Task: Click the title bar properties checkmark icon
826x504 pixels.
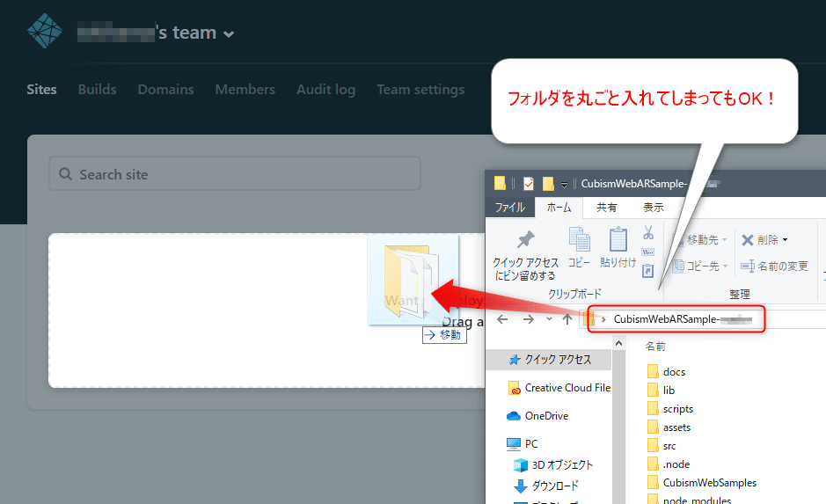Action: [529, 183]
